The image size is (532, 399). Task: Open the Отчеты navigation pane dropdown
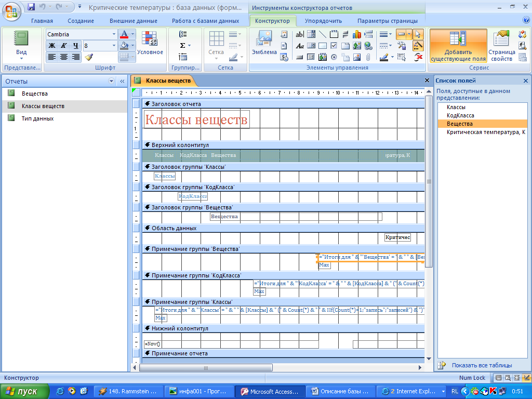tap(111, 81)
